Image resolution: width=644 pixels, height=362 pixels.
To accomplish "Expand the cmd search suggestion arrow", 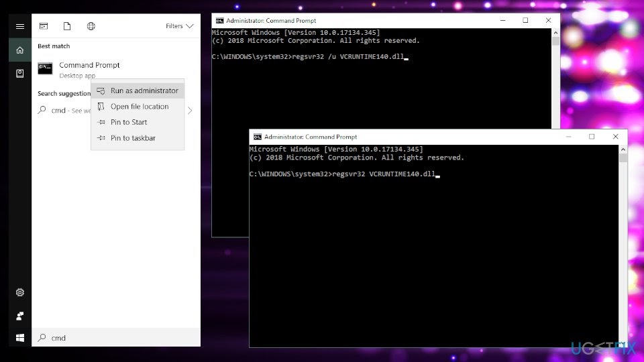I will point(190,111).
